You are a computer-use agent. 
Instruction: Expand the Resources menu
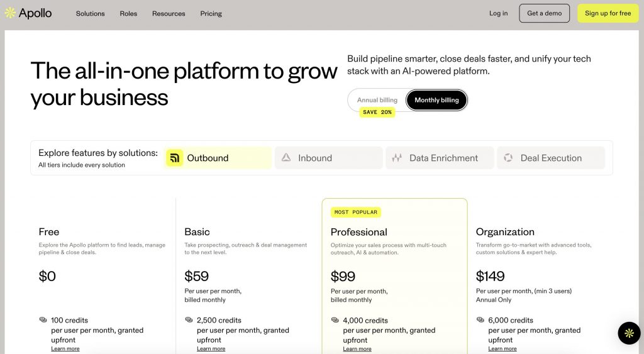coord(169,13)
